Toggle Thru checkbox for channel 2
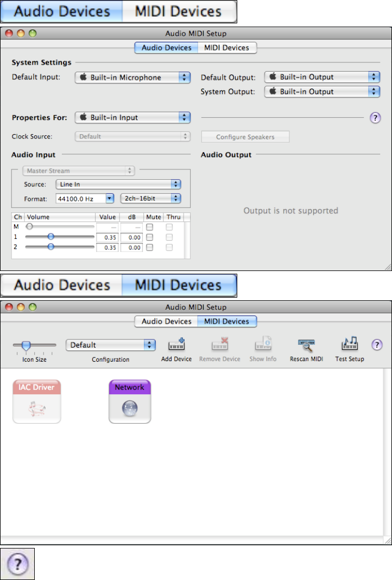The height and width of the screenshot is (580, 392). pos(169,248)
